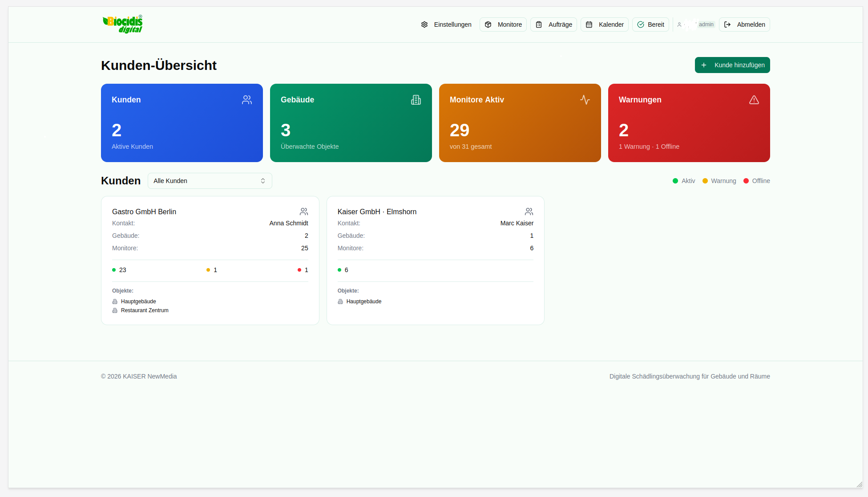The width and height of the screenshot is (868, 497).
Task: Click the people icon on Gastro GmbH Berlin card
Action: pyautogui.click(x=304, y=212)
